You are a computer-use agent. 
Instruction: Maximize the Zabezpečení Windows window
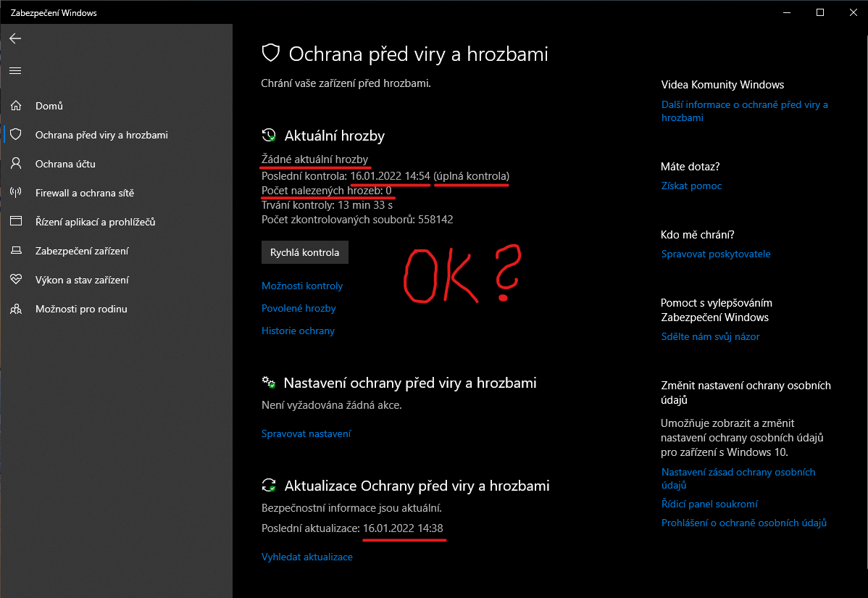[819, 12]
